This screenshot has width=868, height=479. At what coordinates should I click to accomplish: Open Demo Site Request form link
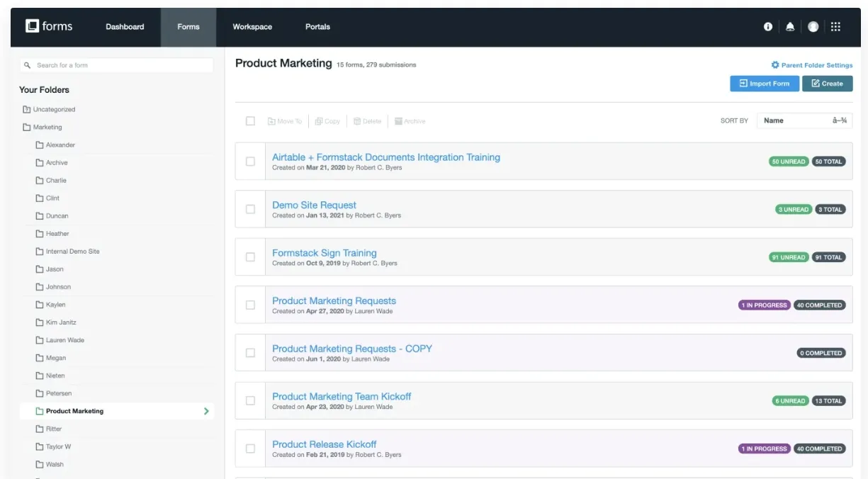(x=315, y=205)
